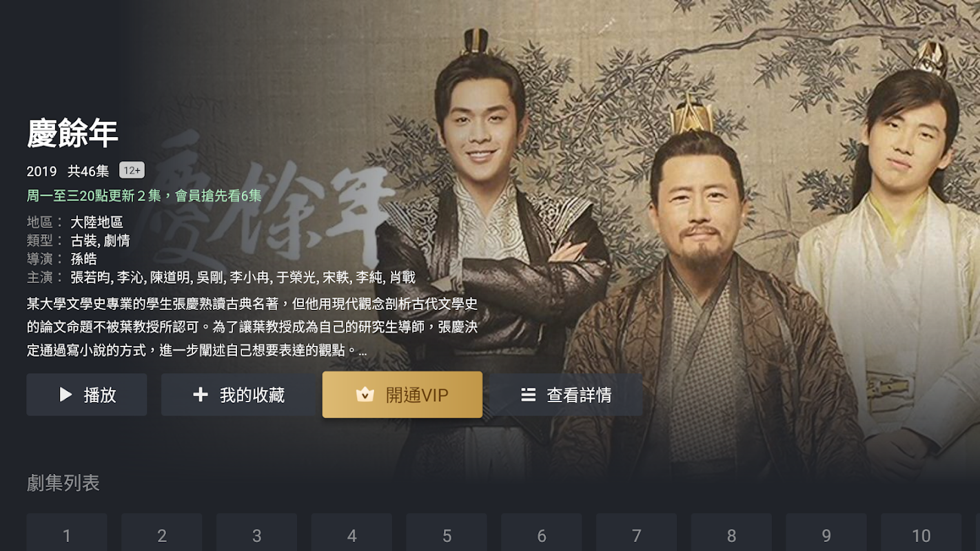Screen dimensions: 980x551
Task: Choose episode 7 tile
Action: coord(637,532)
